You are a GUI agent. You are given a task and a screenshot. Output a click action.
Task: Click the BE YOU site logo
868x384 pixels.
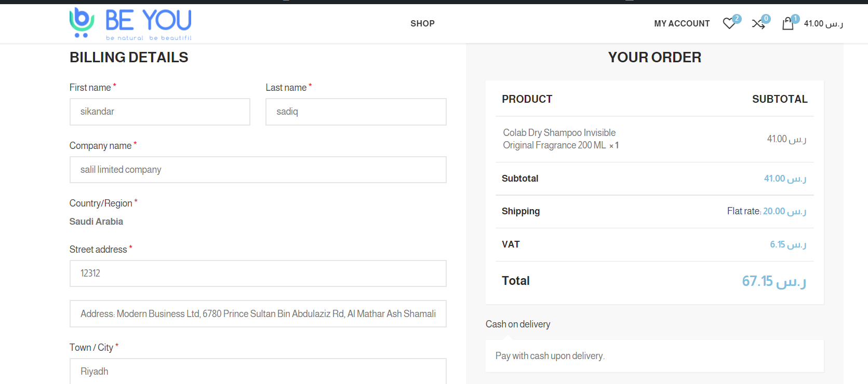pos(131,24)
